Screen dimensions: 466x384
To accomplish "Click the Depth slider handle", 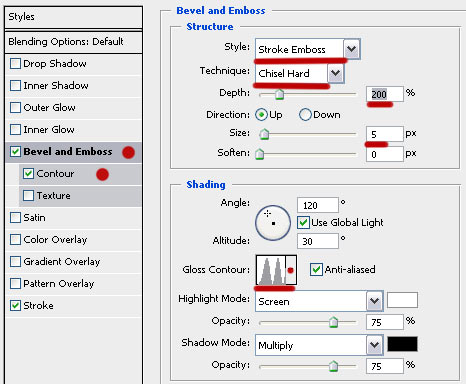I will click(279, 94).
